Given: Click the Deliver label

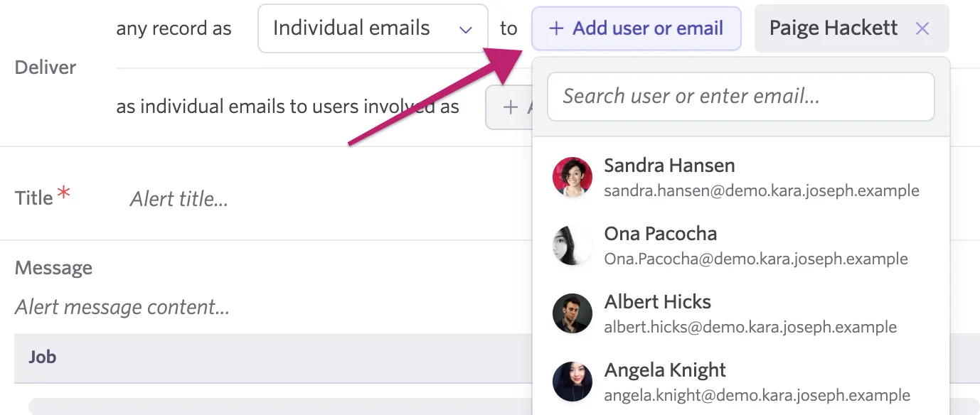Looking at the screenshot, I should tap(46, 68).
